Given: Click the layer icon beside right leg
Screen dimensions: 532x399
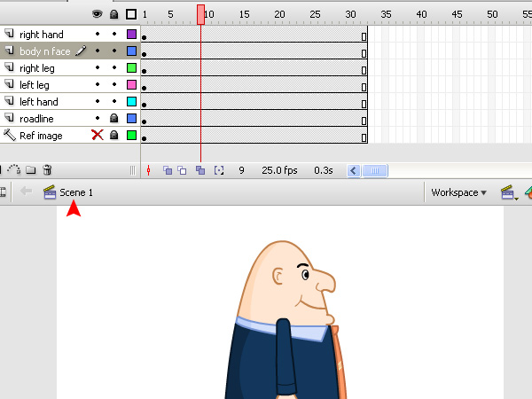Looking at the screenshot, I should click(10, 67).
